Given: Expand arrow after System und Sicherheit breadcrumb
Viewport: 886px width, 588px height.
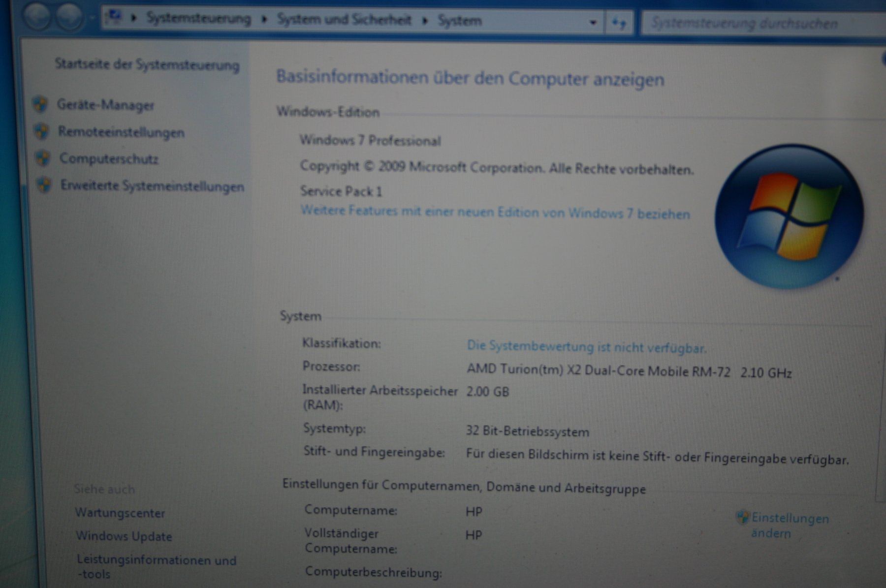Looking at the screenshot, I should pos(425,21).
